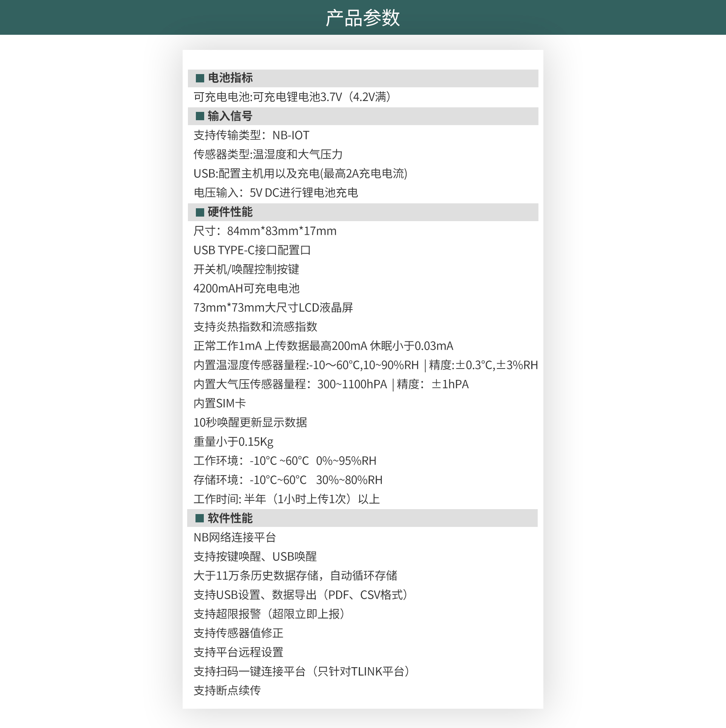Click the square icon beside 硬件性能 header
This screenshot has height=728, width=726.
tap(199, 213)
